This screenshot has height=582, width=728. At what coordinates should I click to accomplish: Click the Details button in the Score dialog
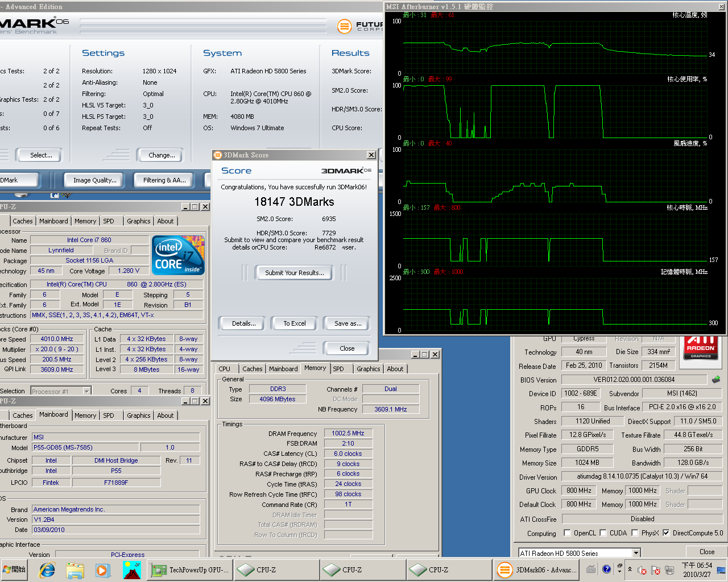click(x=244, y=323)
